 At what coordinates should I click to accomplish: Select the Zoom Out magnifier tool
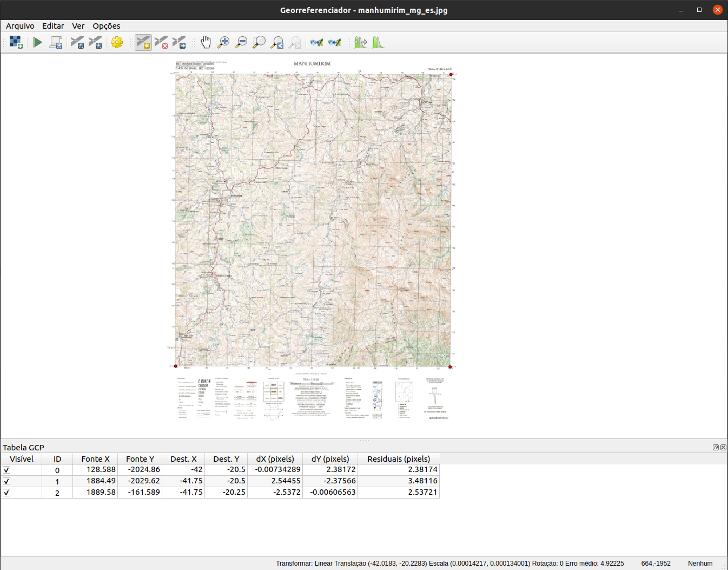[x=241, y=42]
